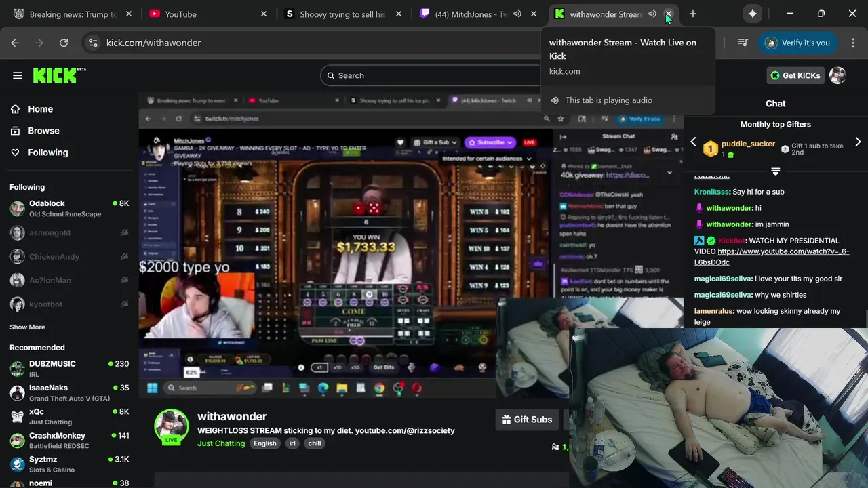
Task: Click the main stream video player
Action: (411, 245)
